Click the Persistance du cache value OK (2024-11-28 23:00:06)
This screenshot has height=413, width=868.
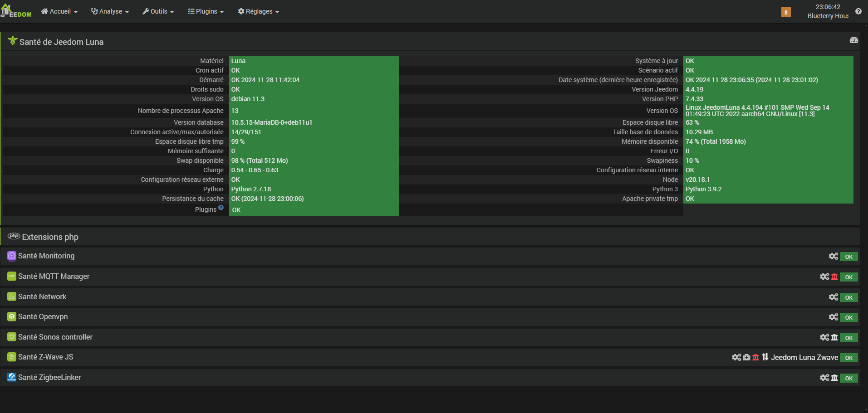coord(268,199)
